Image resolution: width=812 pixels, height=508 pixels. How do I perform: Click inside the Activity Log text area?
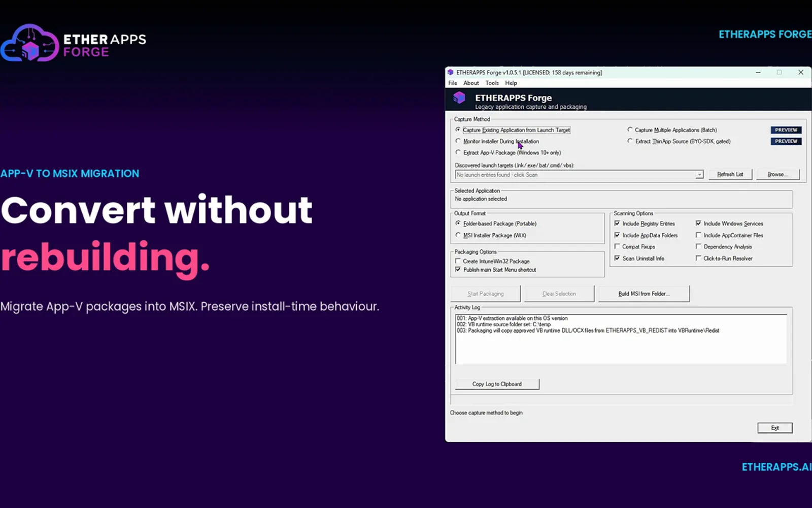point(621,339)
